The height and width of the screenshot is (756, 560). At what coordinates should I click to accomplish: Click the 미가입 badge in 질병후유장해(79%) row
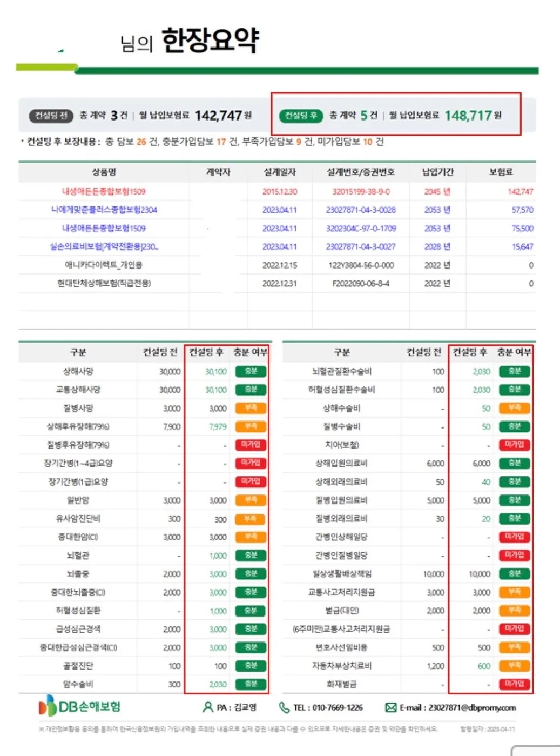[x=251, y=445]
